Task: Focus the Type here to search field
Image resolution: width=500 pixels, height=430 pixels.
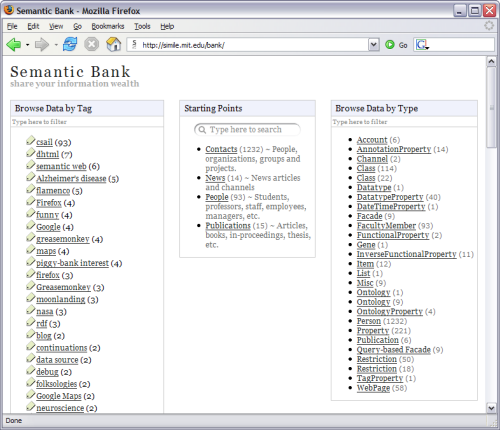Action: point(247,129)
